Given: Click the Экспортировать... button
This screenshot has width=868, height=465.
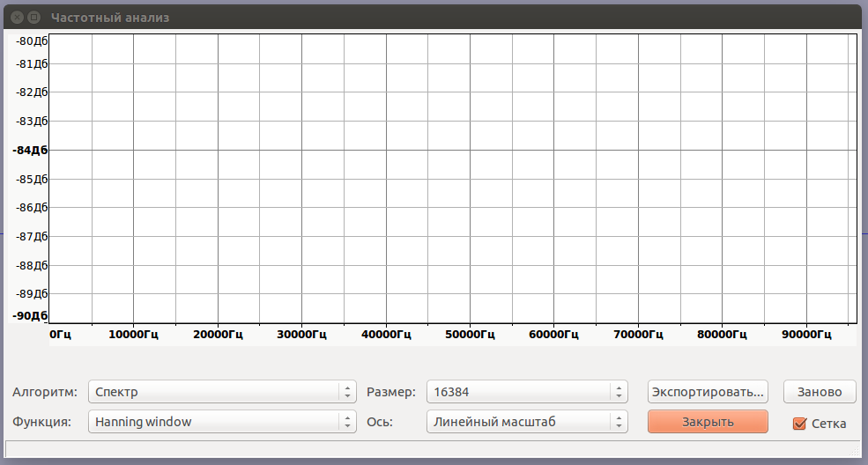Looking at the screenshot, I should (x=708, y=392).
